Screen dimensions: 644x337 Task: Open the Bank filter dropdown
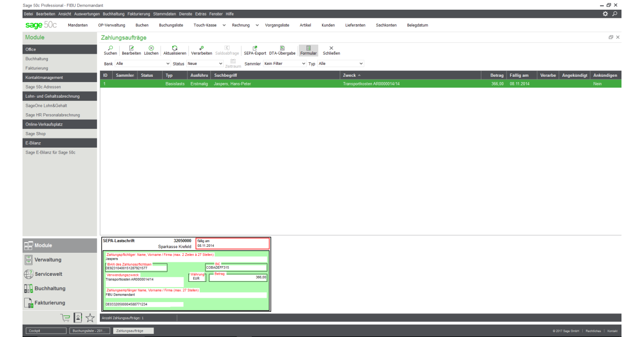point(143,63)
